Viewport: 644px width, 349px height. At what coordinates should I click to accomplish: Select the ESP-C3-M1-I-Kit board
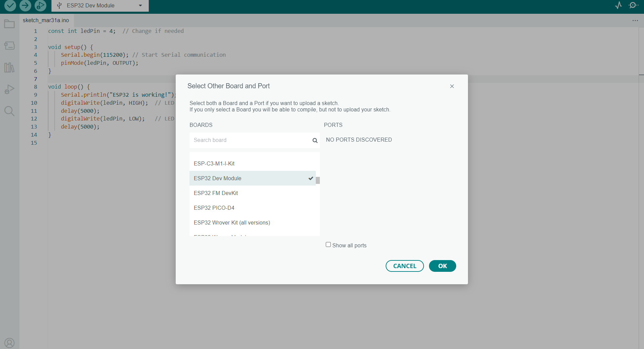(x=253, y=163)
